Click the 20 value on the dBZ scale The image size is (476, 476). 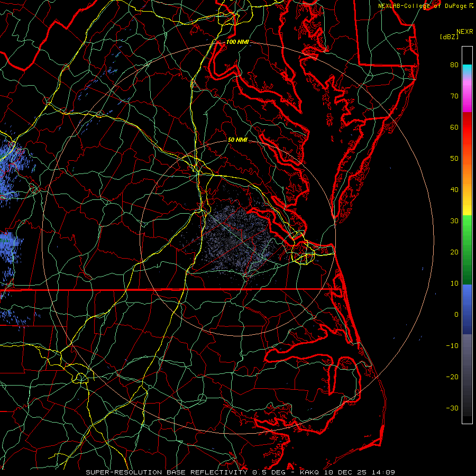pos(454,252)
